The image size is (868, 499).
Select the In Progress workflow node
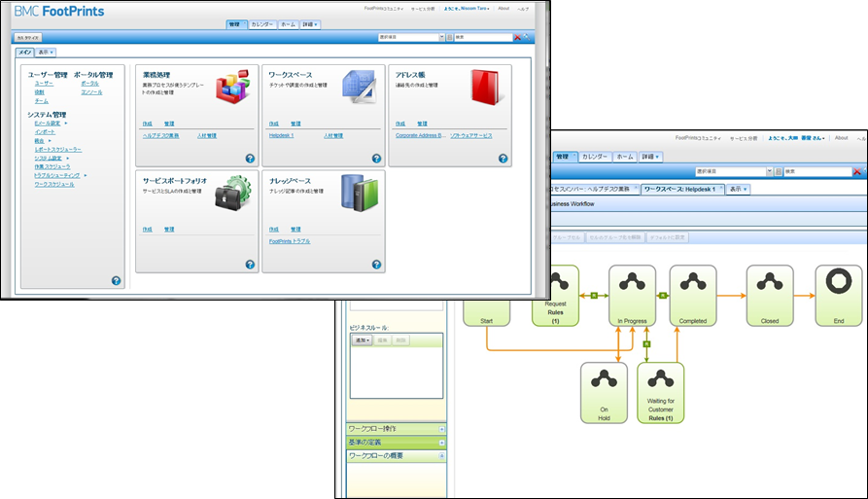coord(632,295)
